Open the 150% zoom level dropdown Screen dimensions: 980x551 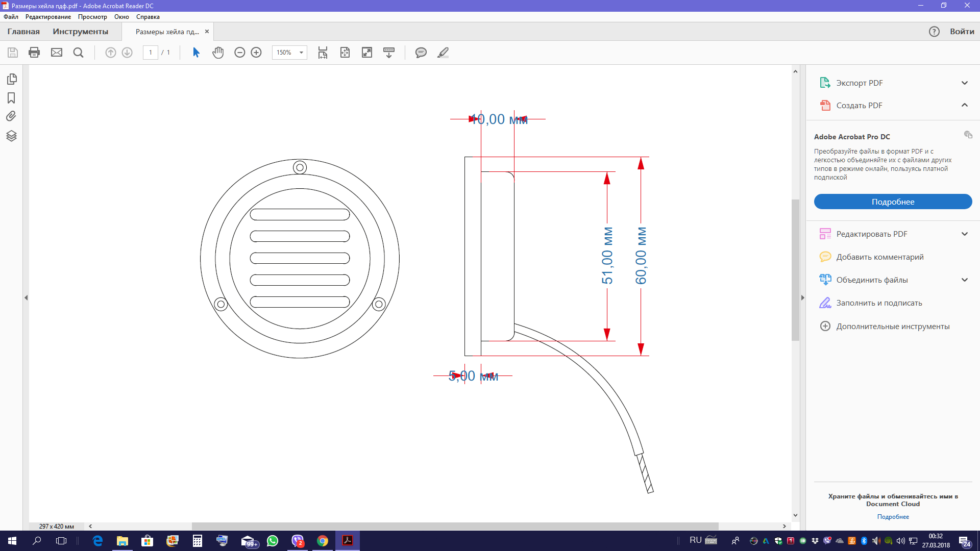[x=301, y=53]
